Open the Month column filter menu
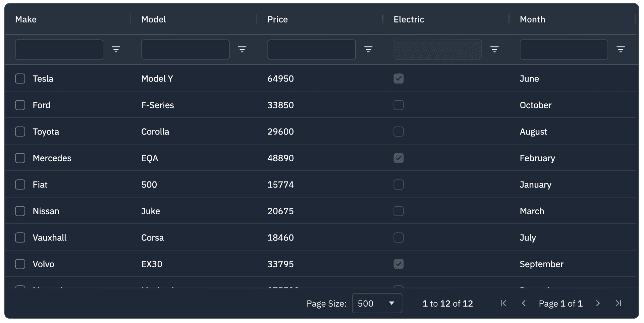Screen dimensions: 644x323 621,50
